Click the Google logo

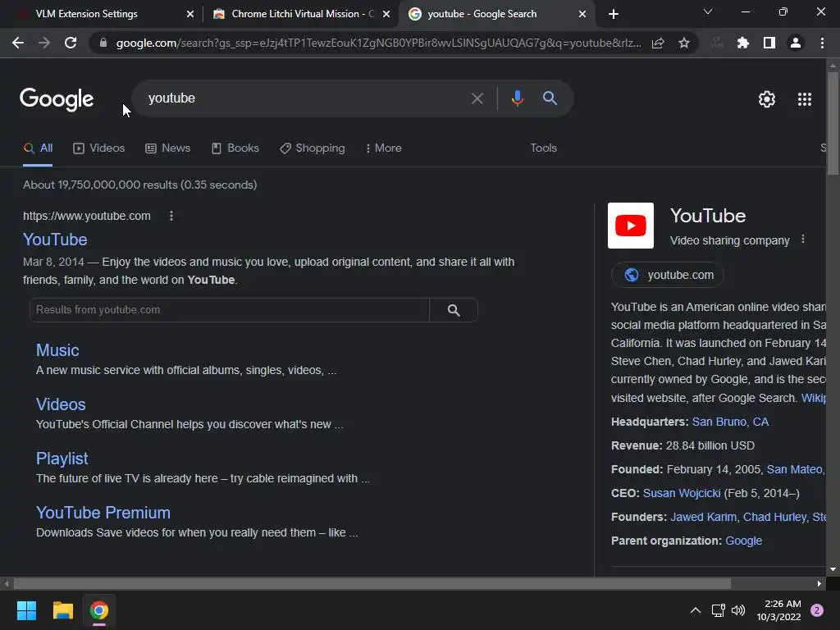coord(57,99)
